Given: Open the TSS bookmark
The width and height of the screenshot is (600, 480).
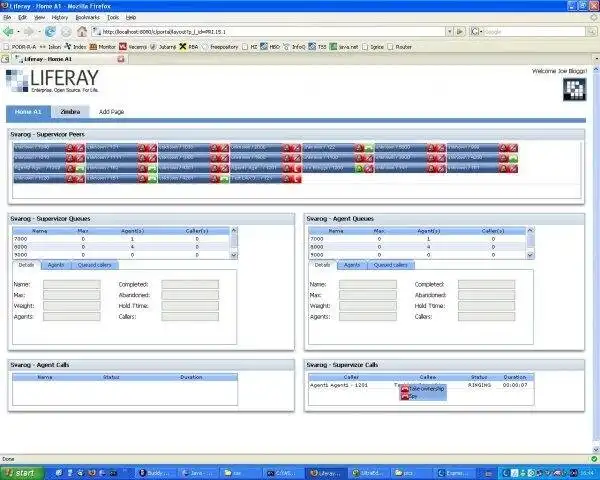Looking at the screenshot, I should point(317,47).
